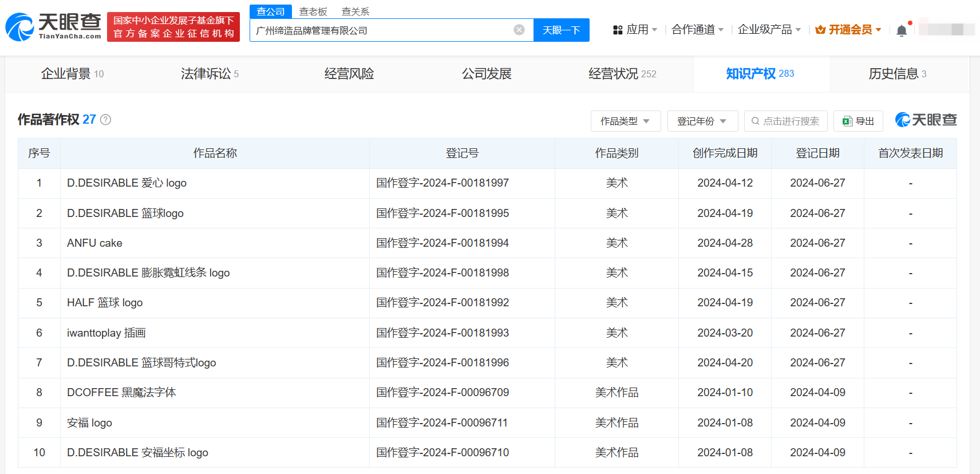Select 'D.DESIRABLE 安福坐标 logo' work name
This screenshot has height=474, width=980.
click(x=137, y=453)
